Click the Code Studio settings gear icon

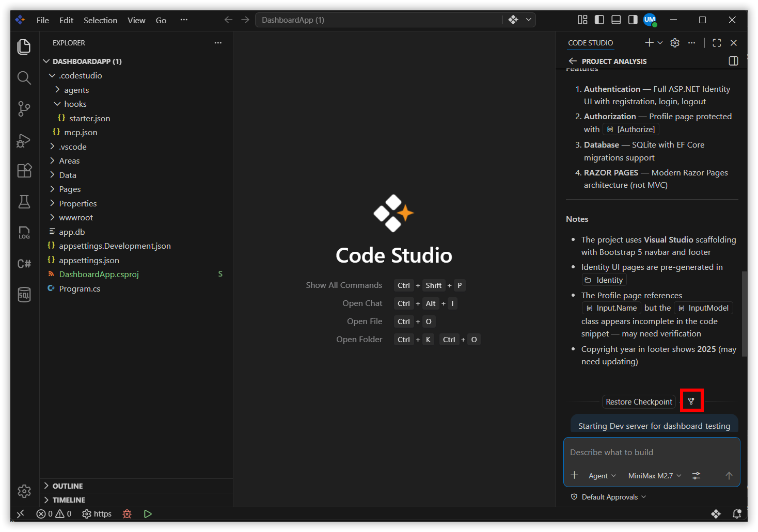click(x=675, y=43)
